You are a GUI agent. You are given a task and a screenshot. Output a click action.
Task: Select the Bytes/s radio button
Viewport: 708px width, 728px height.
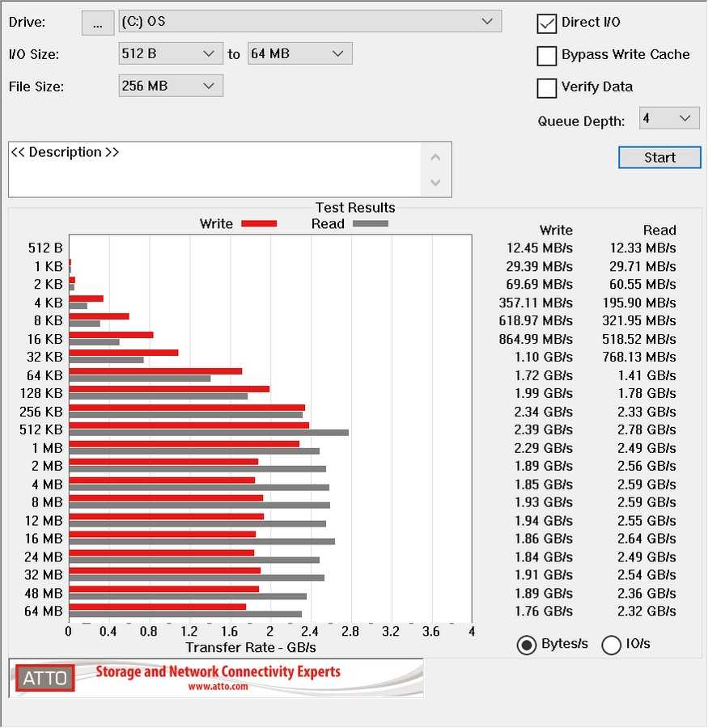(527, 645)
